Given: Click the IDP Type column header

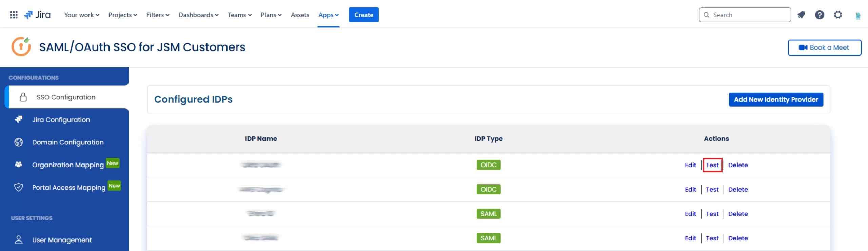Looking at the screenshot, I should coord(489,139).
